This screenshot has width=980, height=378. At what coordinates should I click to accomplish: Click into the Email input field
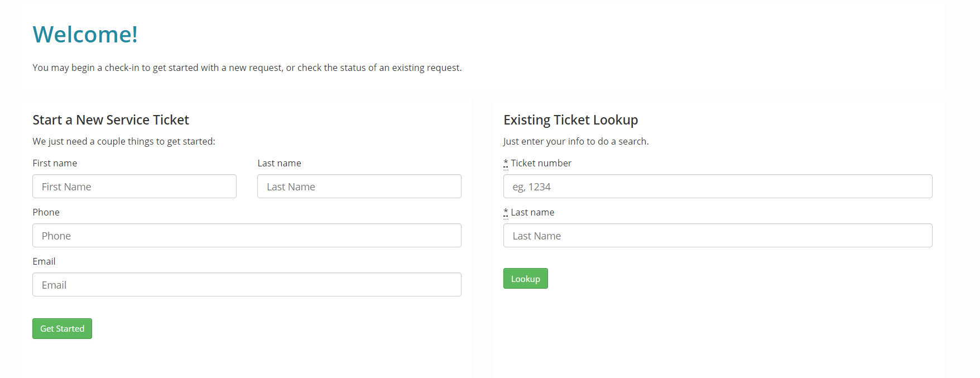[247, 285]
